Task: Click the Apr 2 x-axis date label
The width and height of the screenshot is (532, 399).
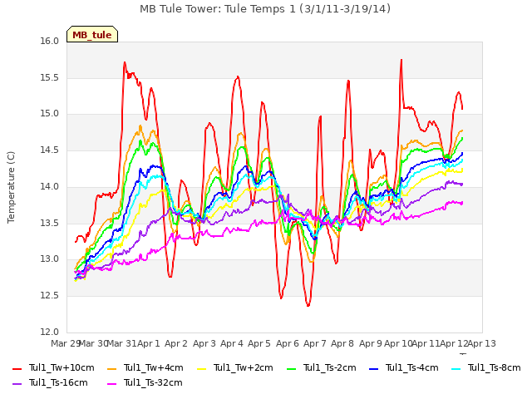Action: (x=176, y=343)
